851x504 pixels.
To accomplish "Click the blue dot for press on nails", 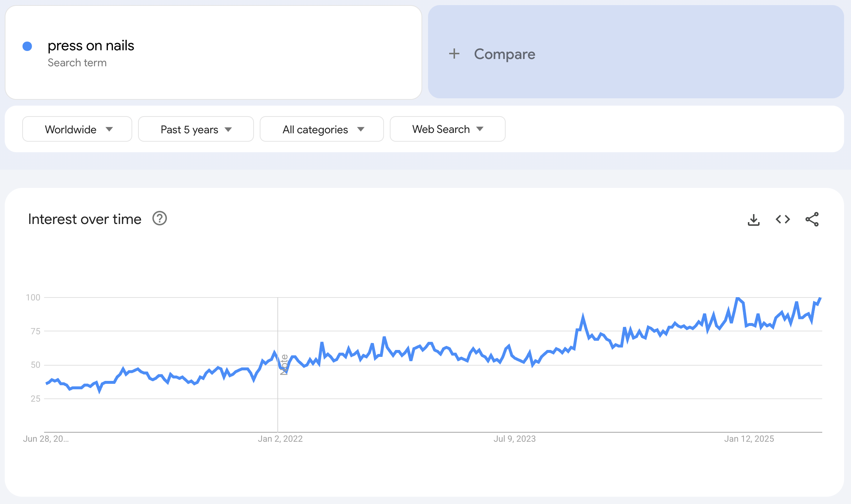I will coord(27,46).
